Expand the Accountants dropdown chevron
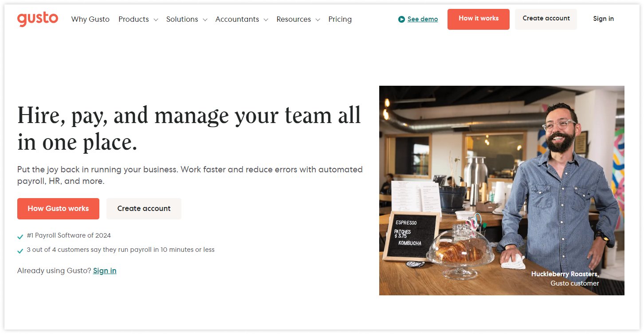 point(266,20)
